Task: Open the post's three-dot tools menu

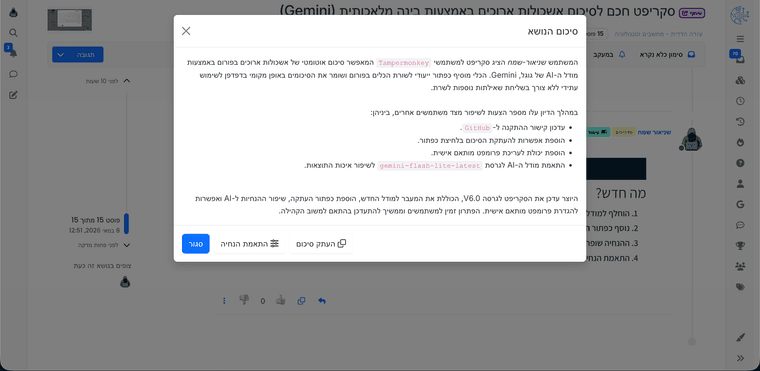Action: point(224,301)
